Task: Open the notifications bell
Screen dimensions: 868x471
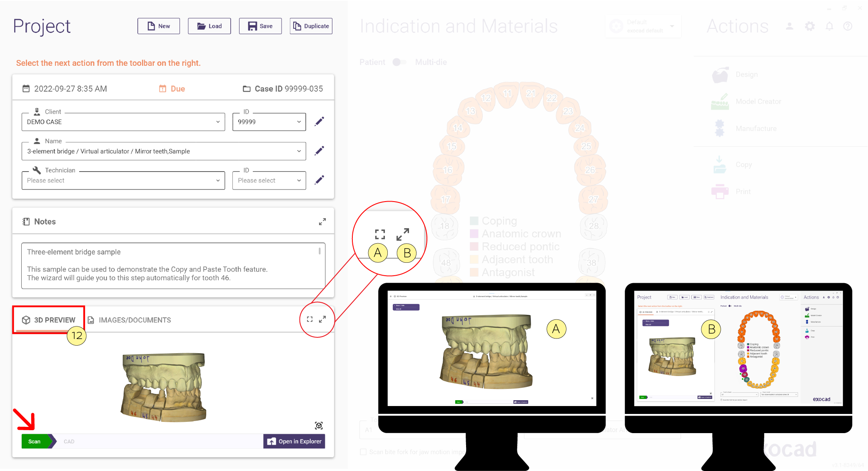Action: [829, 26]
